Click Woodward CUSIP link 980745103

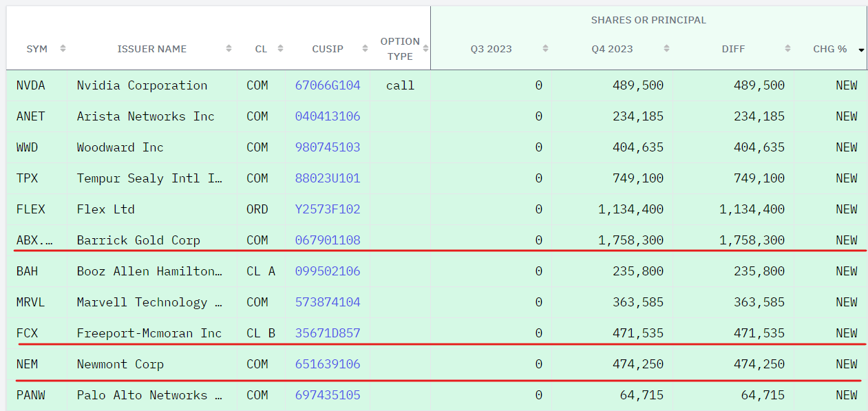(x=328, y=147)
